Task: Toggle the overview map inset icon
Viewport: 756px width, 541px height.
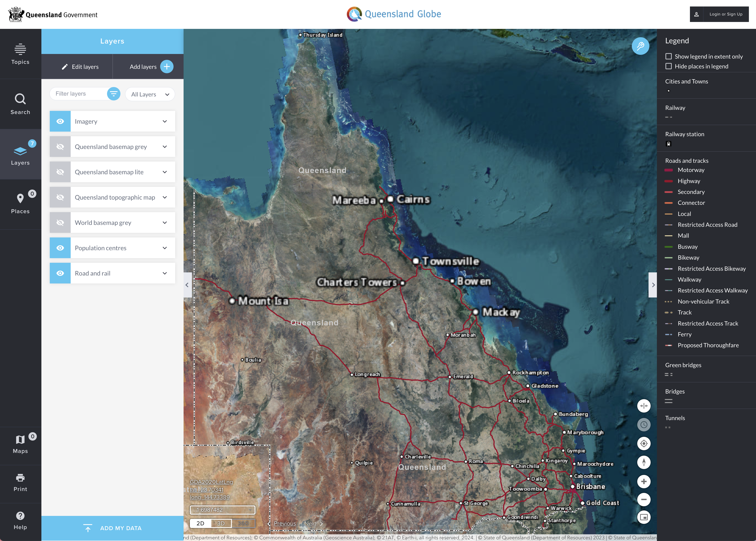Action: pyautogui.click(x=644, y=517)
